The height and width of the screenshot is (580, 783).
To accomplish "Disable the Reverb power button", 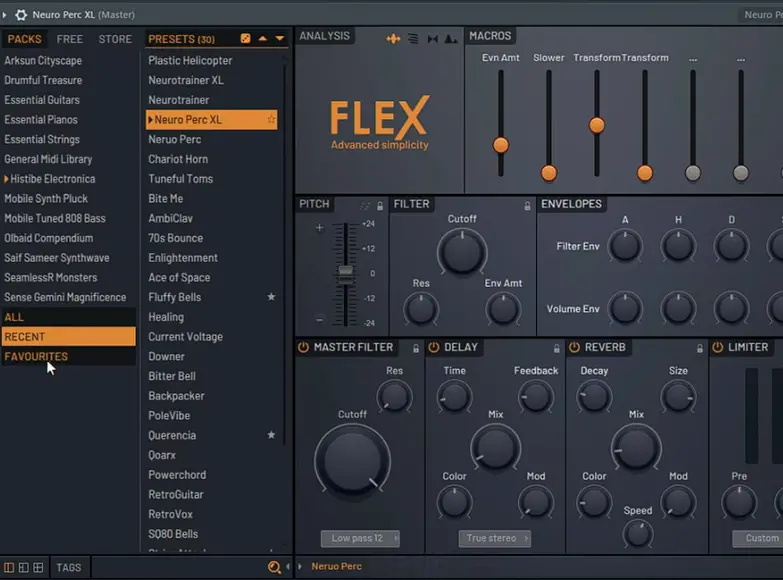I will pyautogui.click(x=574, y=348).
